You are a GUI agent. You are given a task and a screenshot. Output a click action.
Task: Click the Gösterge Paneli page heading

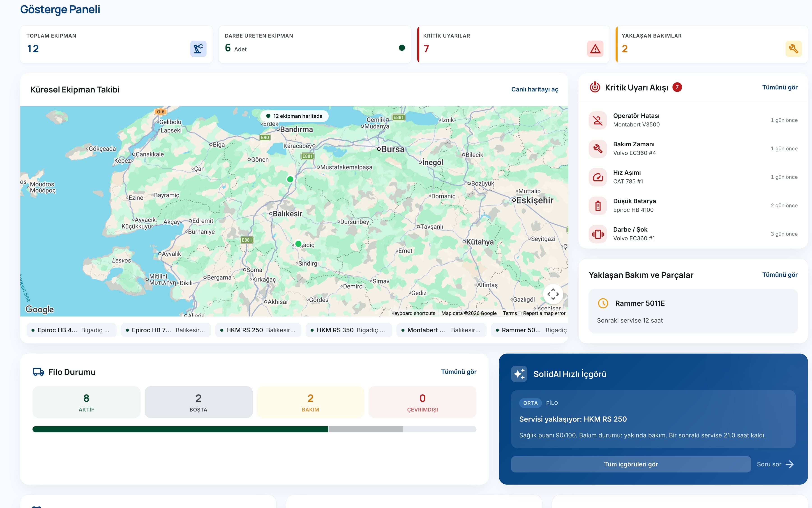(x=60, y=9)
